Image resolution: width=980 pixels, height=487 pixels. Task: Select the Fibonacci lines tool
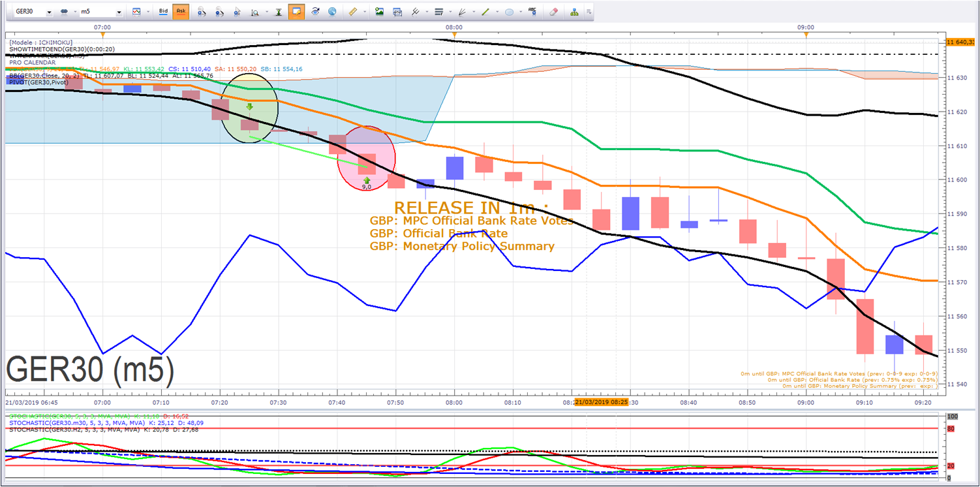click(x=438, y=12)
